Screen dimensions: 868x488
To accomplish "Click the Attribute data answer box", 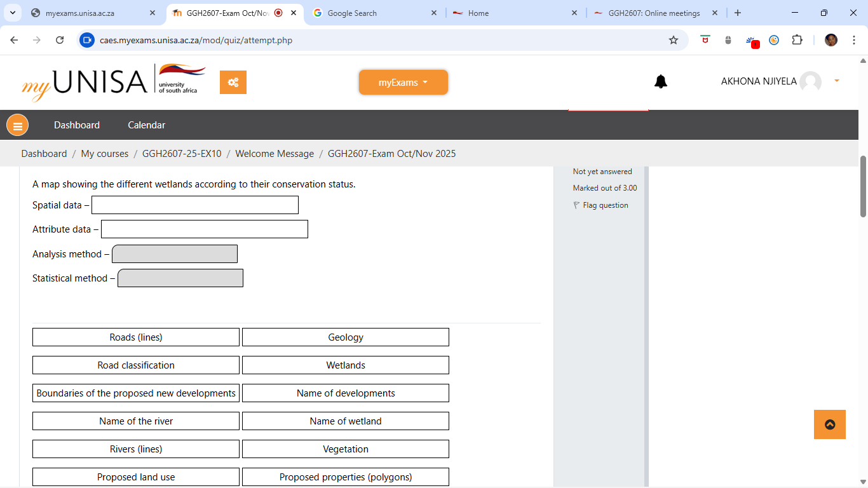I will point(205,229).
